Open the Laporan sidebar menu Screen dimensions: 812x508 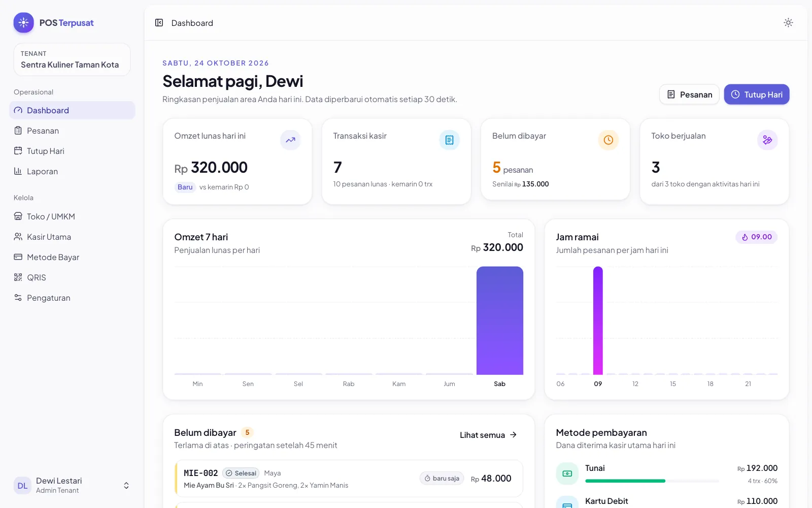click(x=72, y=171)
